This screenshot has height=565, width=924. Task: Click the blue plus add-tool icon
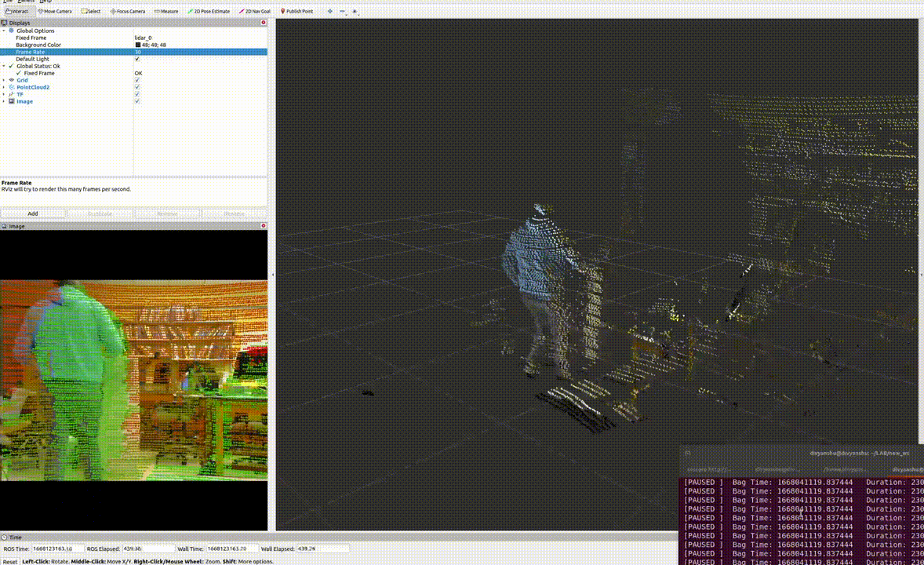pyautogui.click(x=330, y=11)
